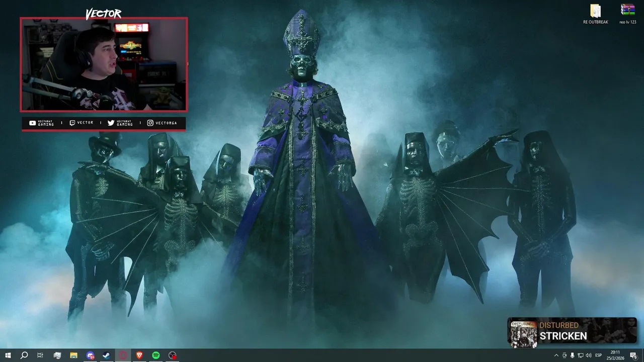Screen dimensions: 644x362
Task: Open the volume speaker tray icon
Action: point(589,355)
